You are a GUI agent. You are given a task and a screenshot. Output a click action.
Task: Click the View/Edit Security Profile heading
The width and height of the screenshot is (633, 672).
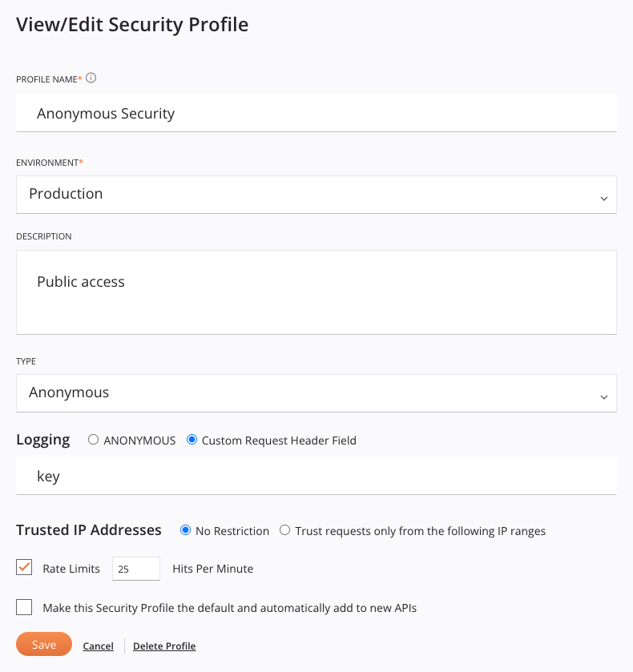click(132, 25)
